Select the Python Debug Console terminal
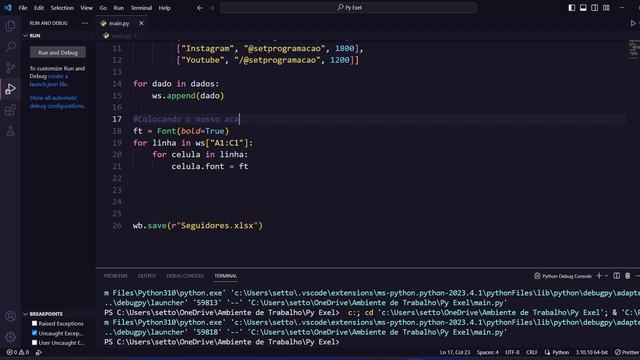The height and width of the screenshot is (360, 640). tap(562, 276)
